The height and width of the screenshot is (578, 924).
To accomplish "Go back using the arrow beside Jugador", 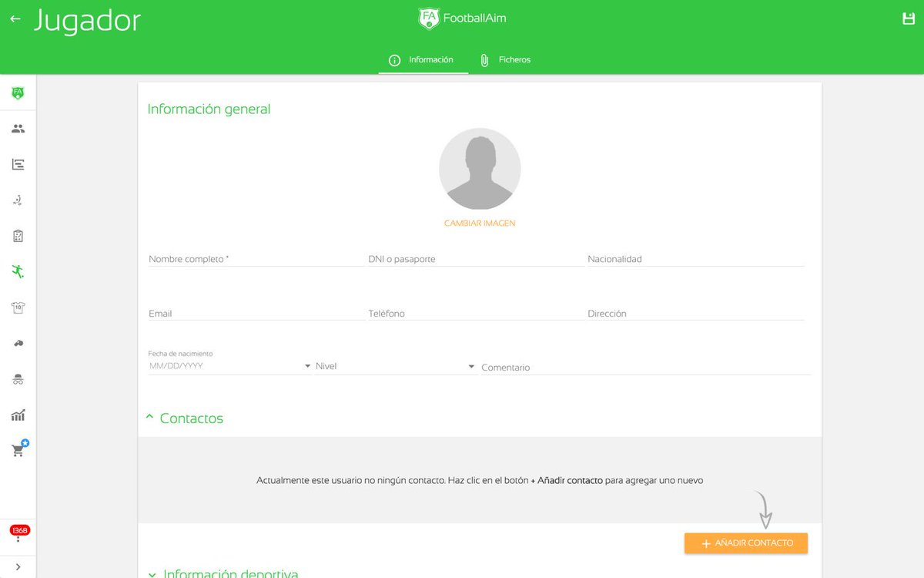I will 15,18.
